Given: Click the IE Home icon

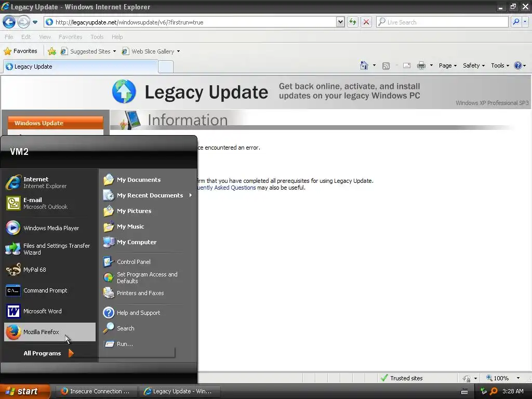Looking at the screenshot, I should [x=364, y=65].
